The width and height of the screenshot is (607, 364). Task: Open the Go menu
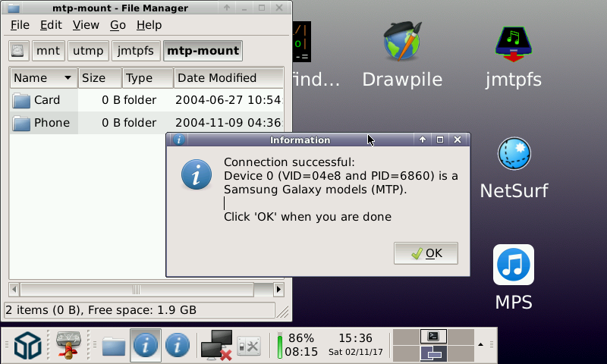pyautogui.click(x=118, y=25)
